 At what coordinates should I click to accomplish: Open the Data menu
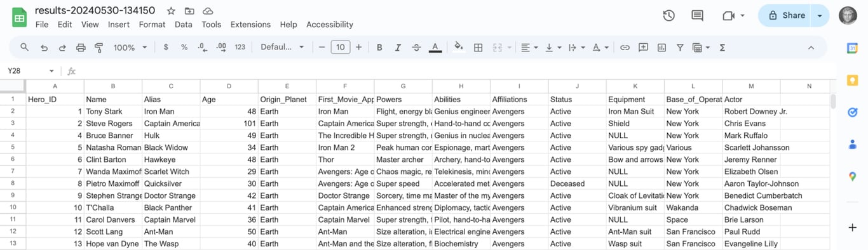pyautogui.click(x=183, y=24)
